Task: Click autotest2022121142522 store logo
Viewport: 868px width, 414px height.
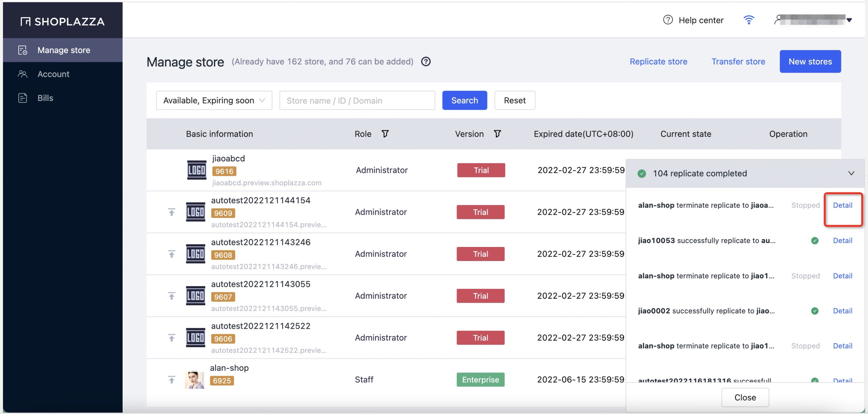Action: (195, 338)
